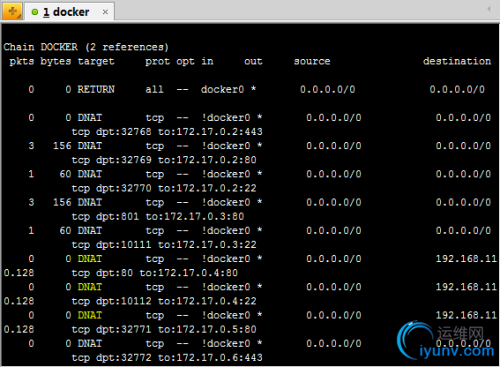Viewport: 500px width, 367px height.
Task: Click 'tcp dpt:10112 to:172.17.0.4:22' line
Action: (x=164, y=301)
